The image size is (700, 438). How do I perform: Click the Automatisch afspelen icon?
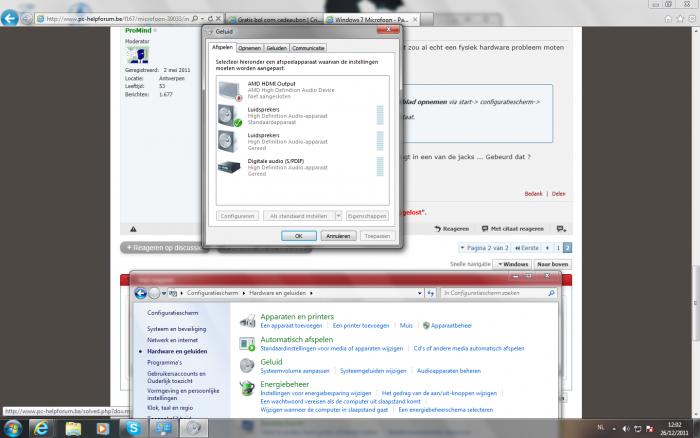click(247, 344)
